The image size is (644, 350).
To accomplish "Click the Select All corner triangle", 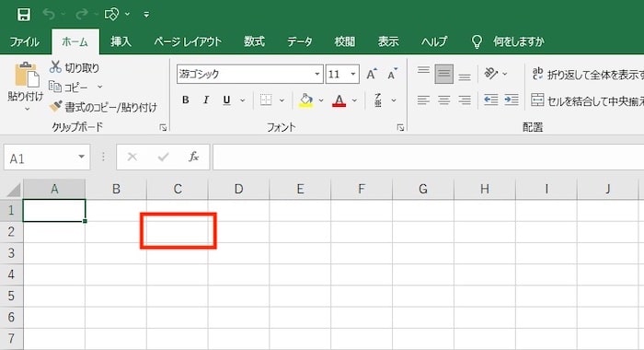I will click(13, 190).
